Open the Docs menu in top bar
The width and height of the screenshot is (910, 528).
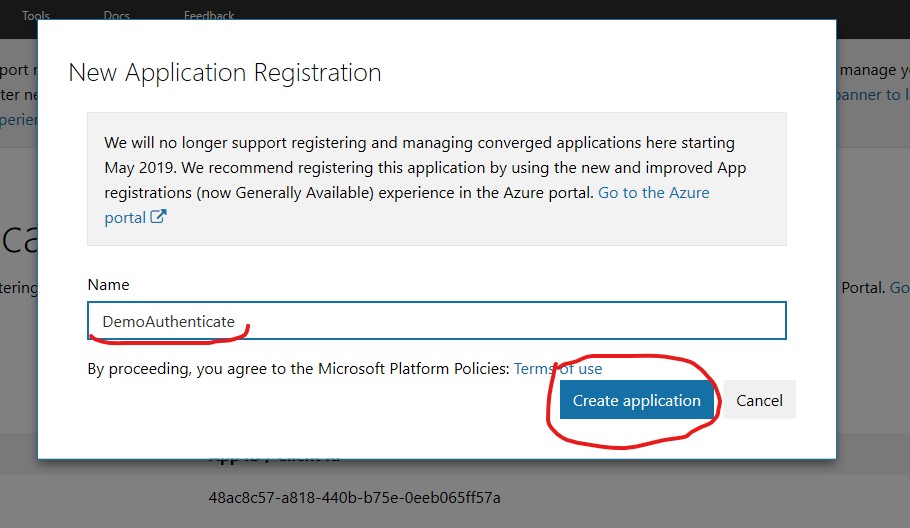point(116,16)
